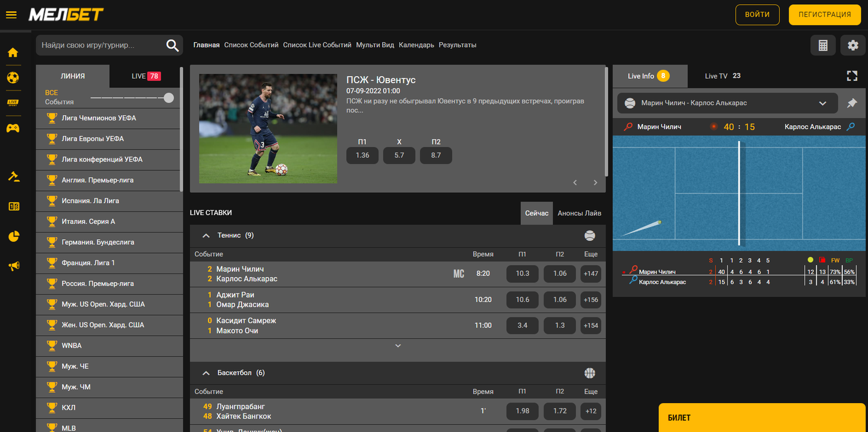
Task: Collapse the Теннис section
Action: pyautogui.click(x=206, y=236)
